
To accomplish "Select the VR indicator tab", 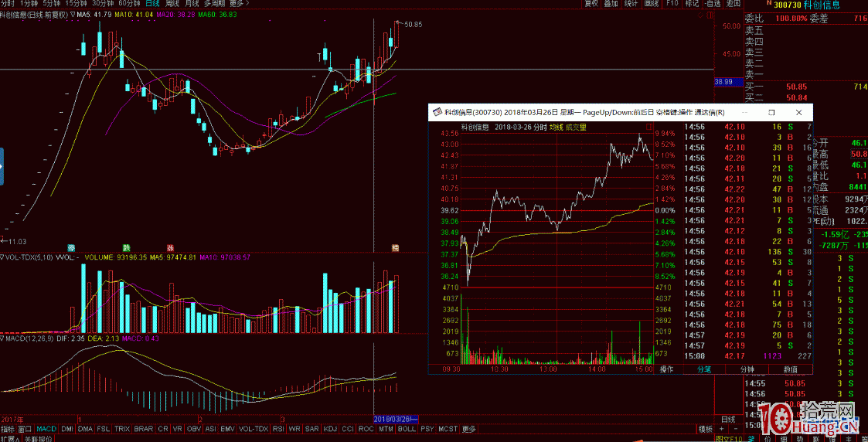I will coord(178,429).
